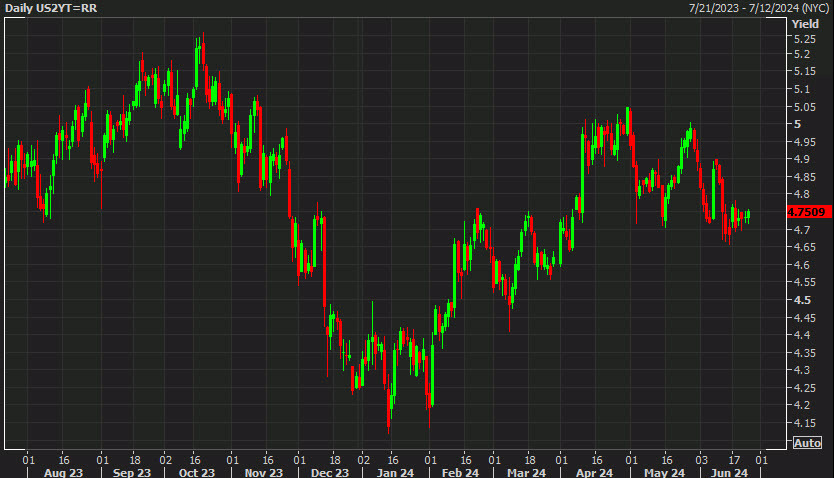Click the Dec 23 month label

(x=330, y=472)
